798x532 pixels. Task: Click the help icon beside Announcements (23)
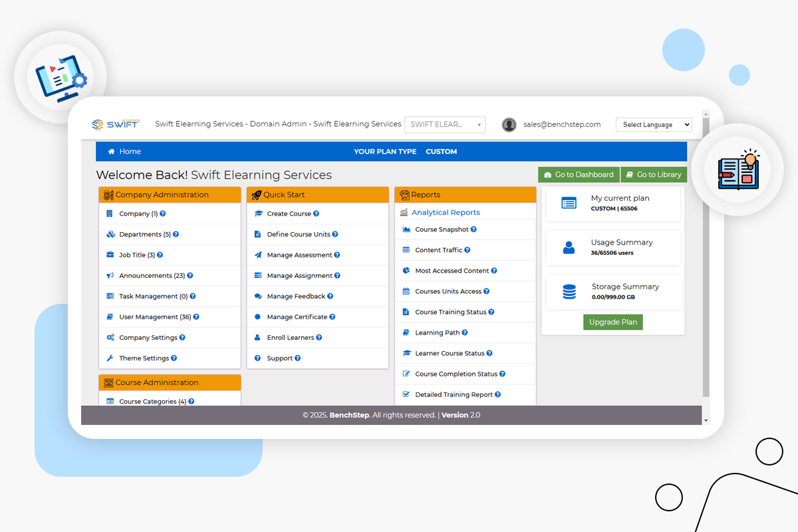190,276
